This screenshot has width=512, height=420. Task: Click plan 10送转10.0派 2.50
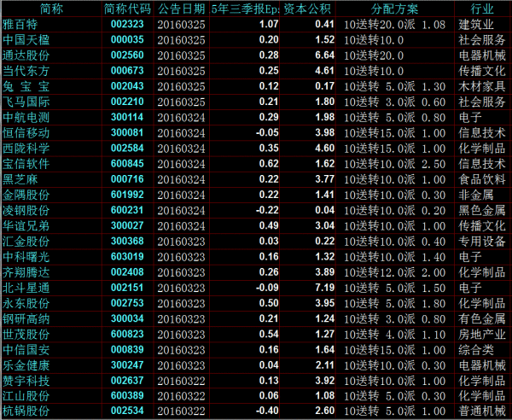[395, 164]
